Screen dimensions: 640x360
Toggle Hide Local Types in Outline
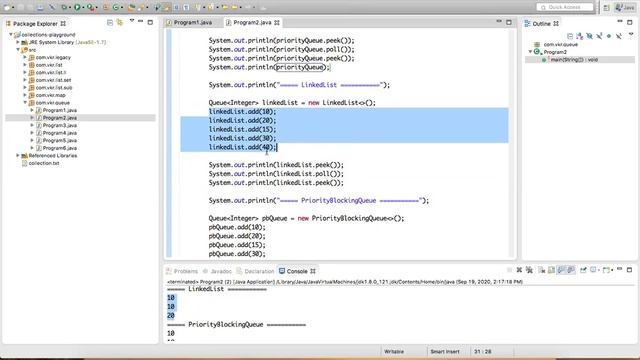619,36
